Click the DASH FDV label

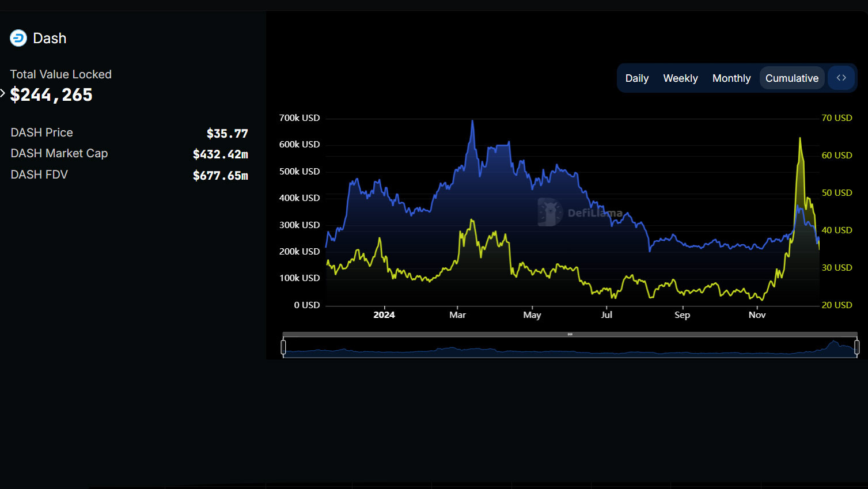pos(39,175)
